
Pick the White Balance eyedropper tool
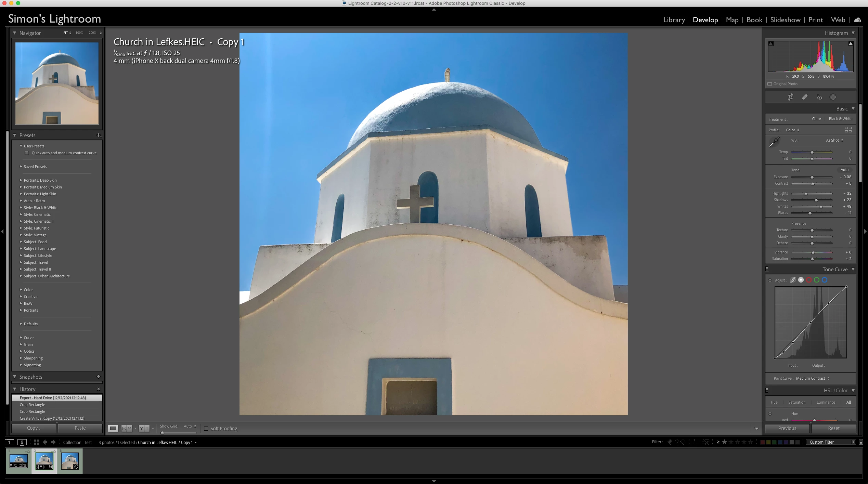pos(774,142)
